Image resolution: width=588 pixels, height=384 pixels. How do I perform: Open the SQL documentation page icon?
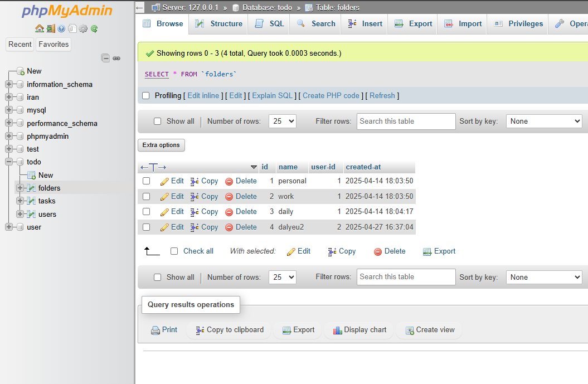click(72, 28)
